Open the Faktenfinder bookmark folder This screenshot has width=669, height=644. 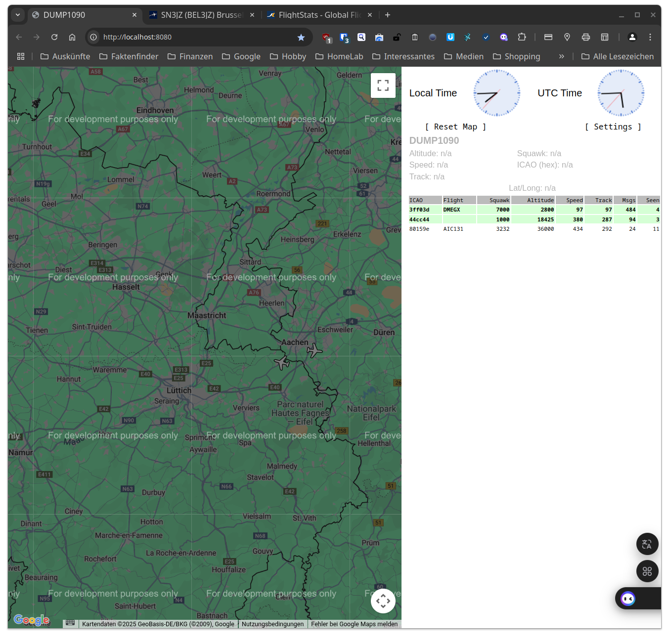pyautogui.click(x=129, y=56)
